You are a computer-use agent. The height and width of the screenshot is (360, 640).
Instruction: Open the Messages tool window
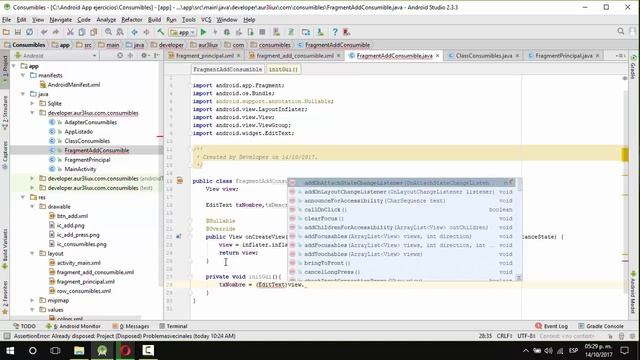tap(131, 326)
